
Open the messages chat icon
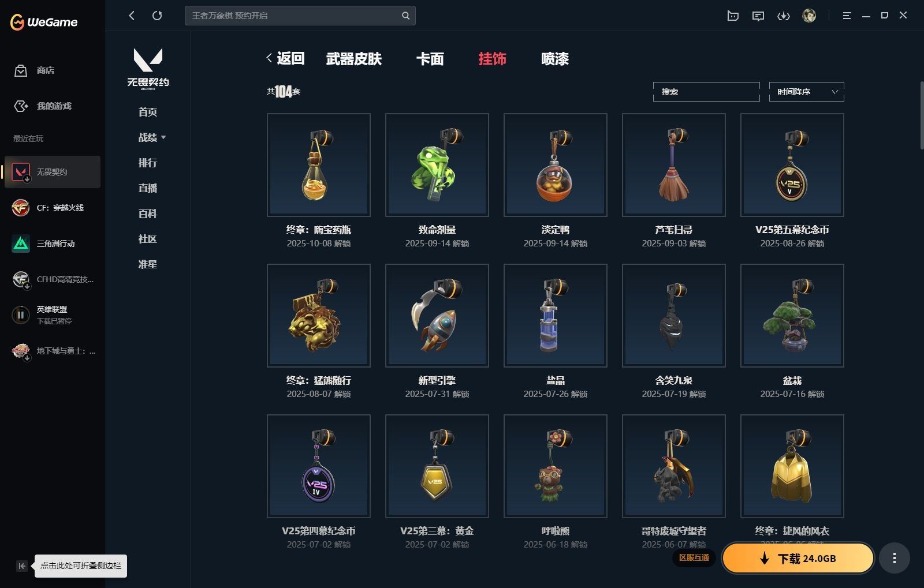(x=758, y=16)
